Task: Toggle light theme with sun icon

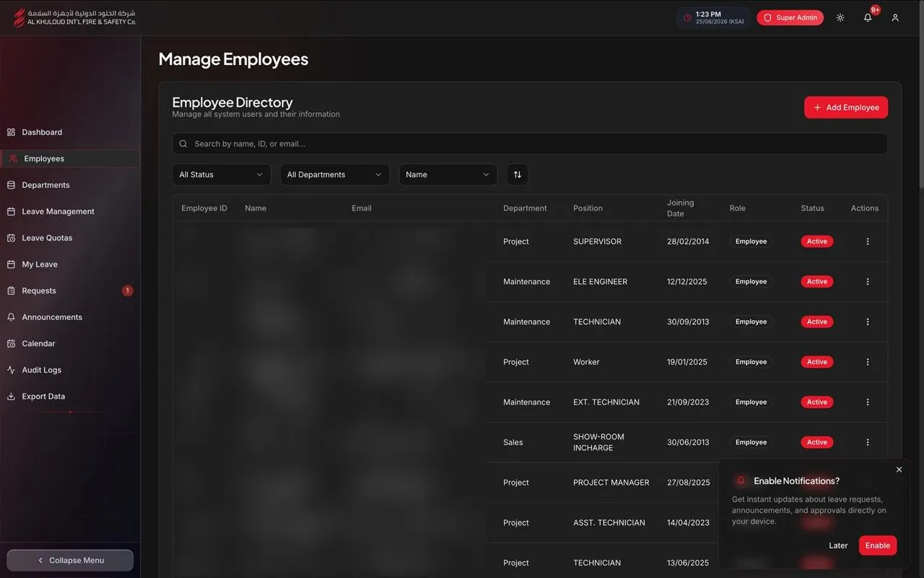Action: coord(840,17)
